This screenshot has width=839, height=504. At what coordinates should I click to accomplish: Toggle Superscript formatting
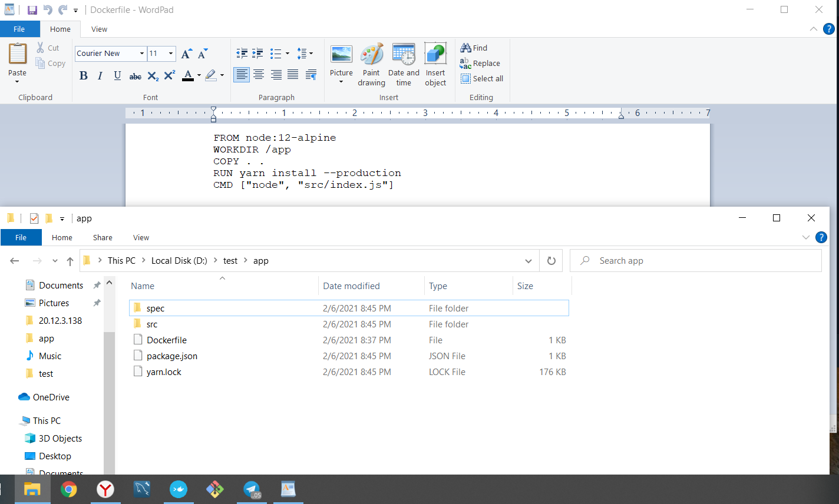coord(170,75)
